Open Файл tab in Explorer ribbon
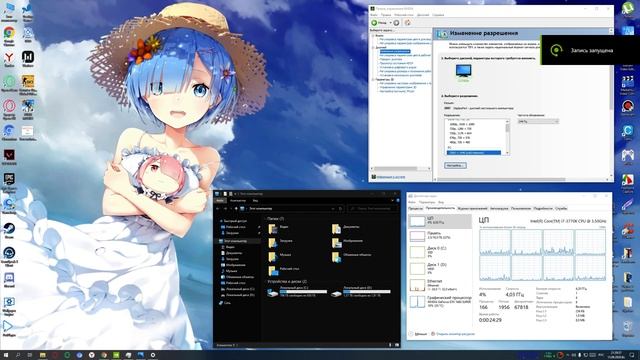This screenshot has height=360, width=640. (x=220, y=201)
